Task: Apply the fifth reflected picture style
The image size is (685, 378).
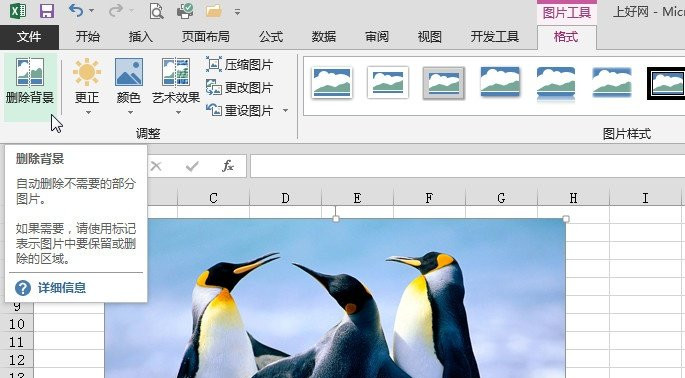Action: coord(556,83)
